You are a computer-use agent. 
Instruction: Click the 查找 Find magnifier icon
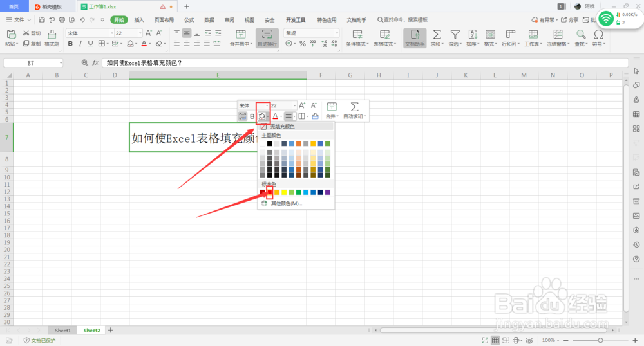[x=581, y=35]
